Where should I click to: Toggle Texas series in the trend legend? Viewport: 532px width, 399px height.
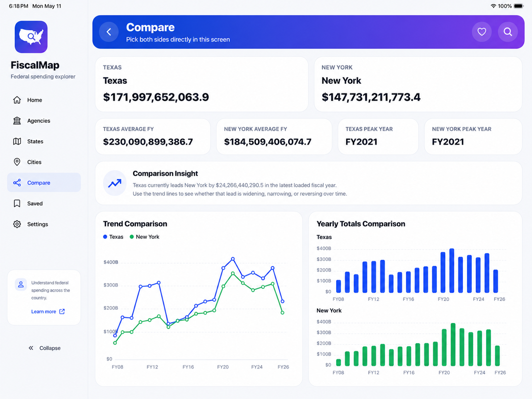click(x=113, y=237)
